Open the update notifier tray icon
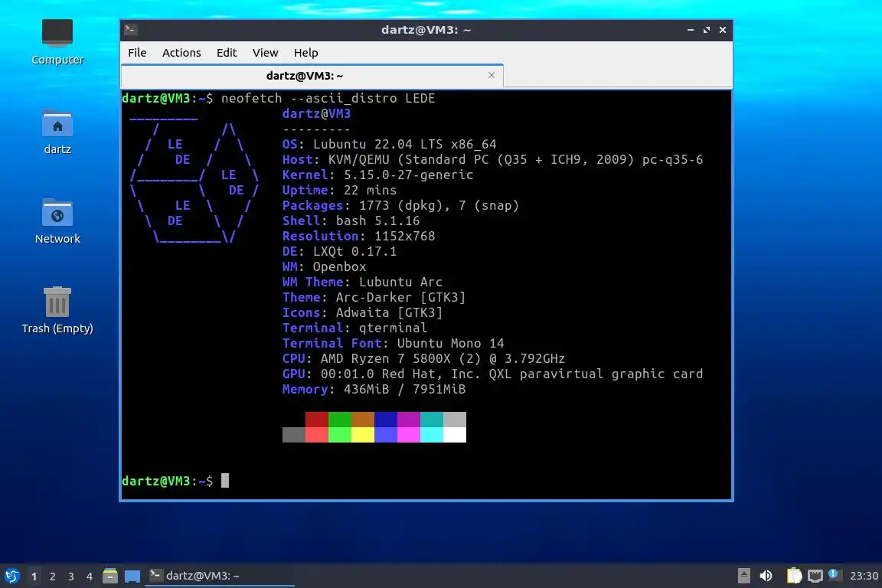Screen dimensions: 882x588 point(835,575)
